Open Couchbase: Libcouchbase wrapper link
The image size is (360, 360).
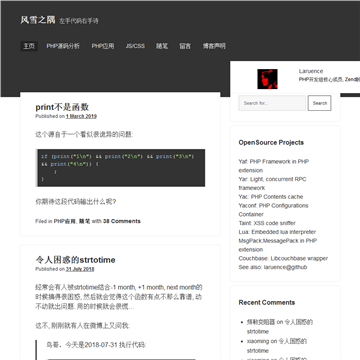[283, 258]
